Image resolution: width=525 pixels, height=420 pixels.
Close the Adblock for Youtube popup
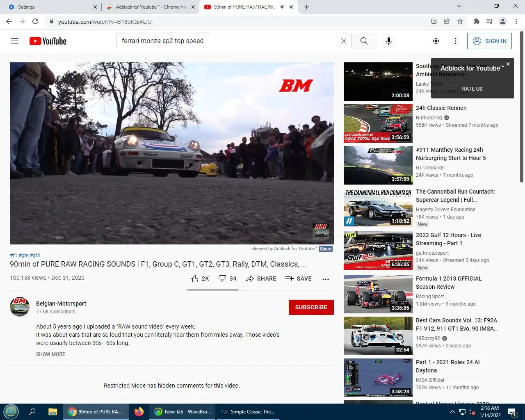point(508,64)
